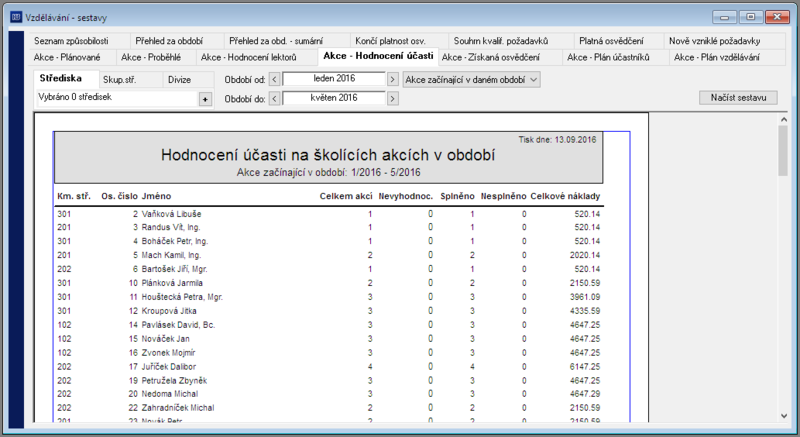This screenshot has height=437, width=800.
Task: Click the Splněno column header
Action: coord(457,196)
